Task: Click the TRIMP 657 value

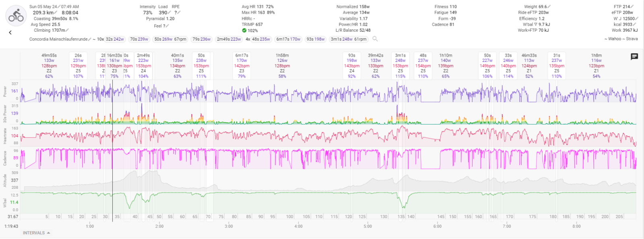Action: (x=252, y=25)
